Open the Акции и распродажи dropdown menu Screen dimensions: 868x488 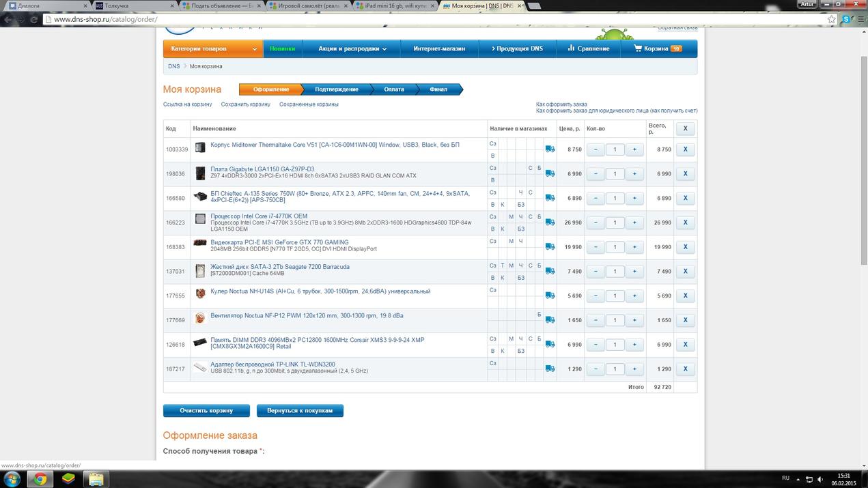[353, 48]
